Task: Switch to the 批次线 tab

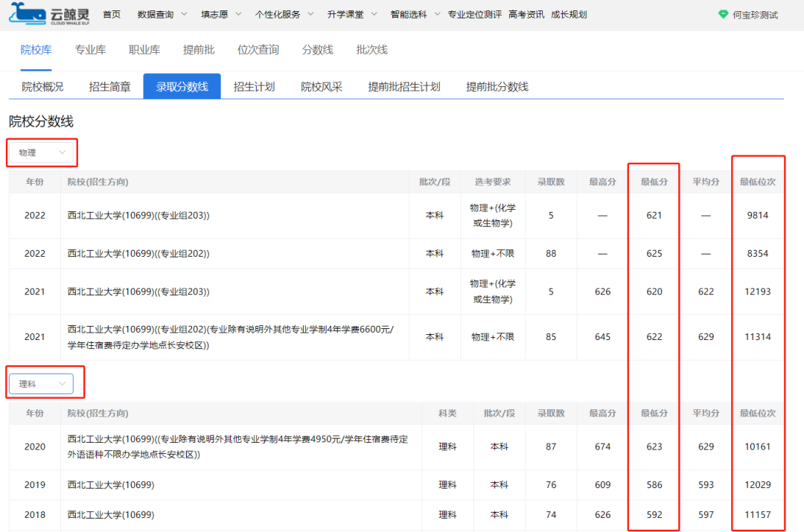Action: click(x=371, y=50)
